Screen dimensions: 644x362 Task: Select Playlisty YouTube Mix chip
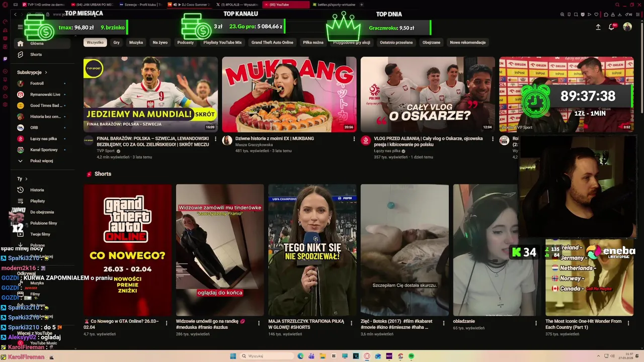(222, 43)
